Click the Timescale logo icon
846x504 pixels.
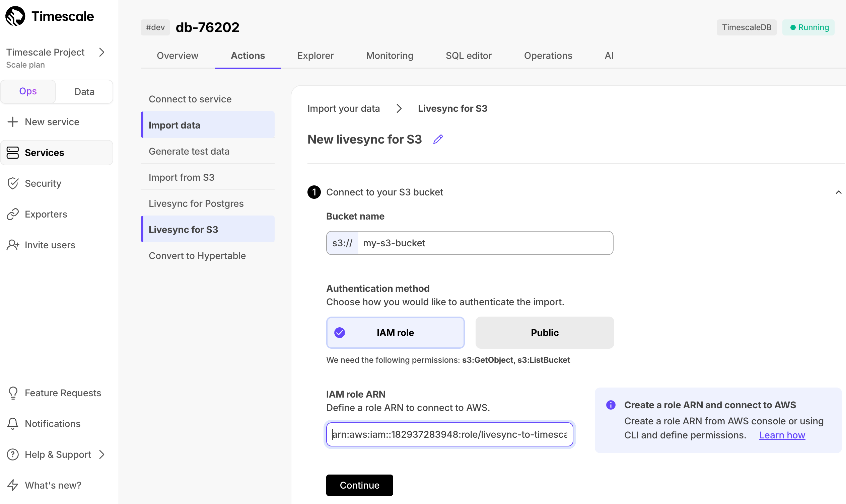15,16
